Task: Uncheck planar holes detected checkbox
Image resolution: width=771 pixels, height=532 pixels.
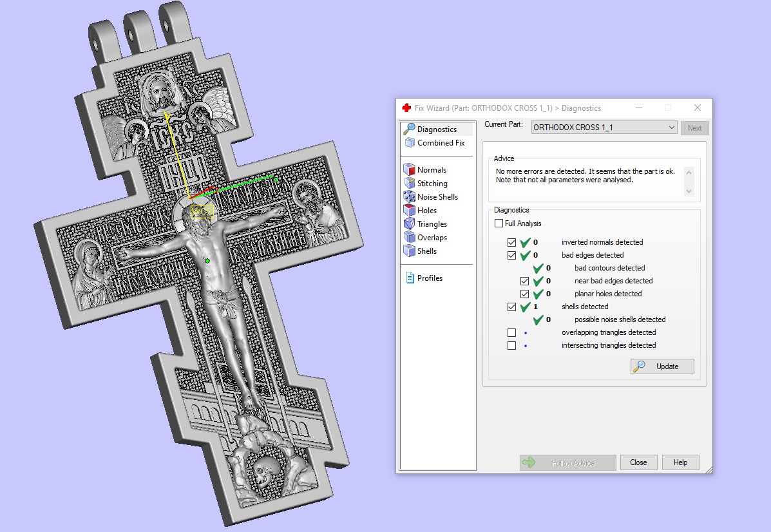Action: [524, 294]
